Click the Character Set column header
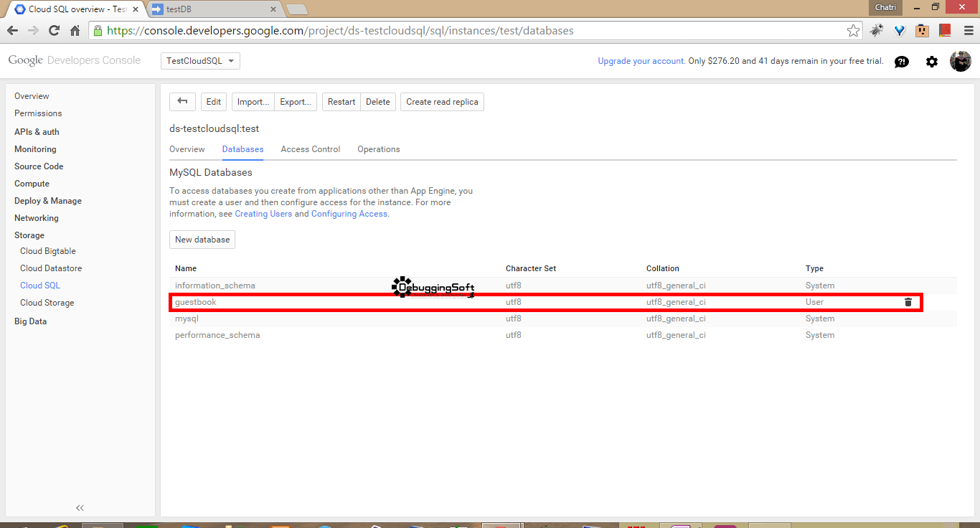Image resolution: width=980 pixels, height=528 pixels. pos(531,268)
